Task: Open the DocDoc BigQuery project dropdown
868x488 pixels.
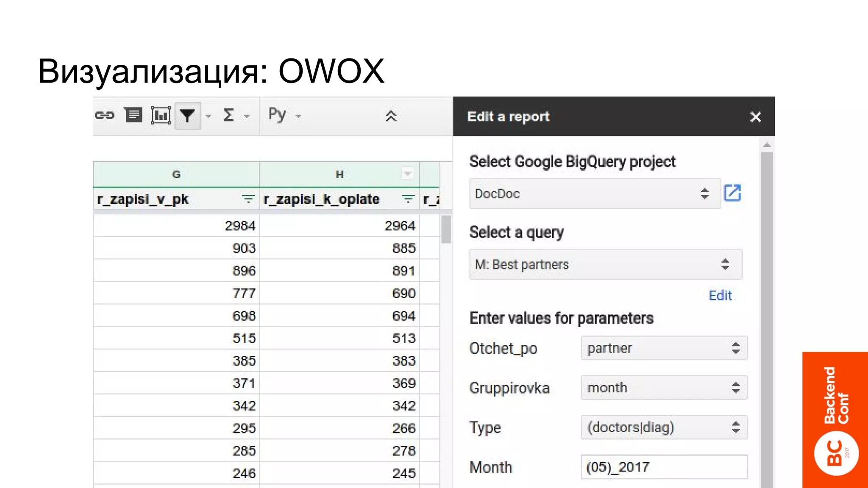Action: pos(595,194)
